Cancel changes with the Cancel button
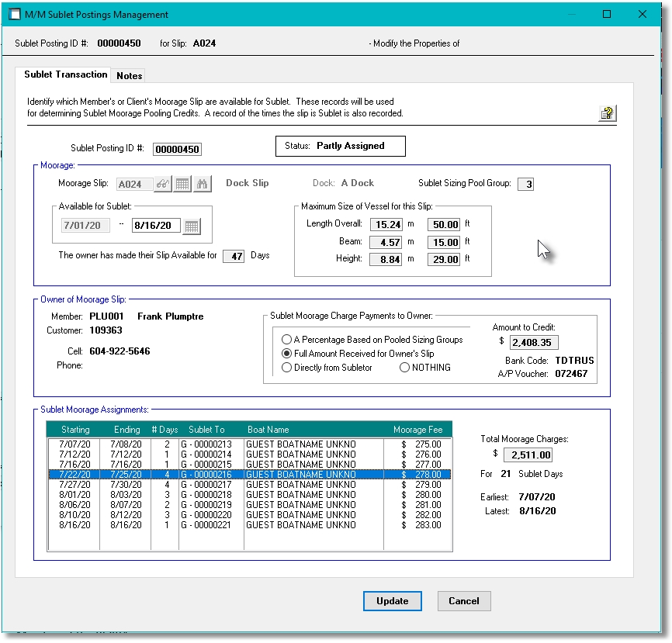Screen dimensions: 672x643 coord(464,601)
